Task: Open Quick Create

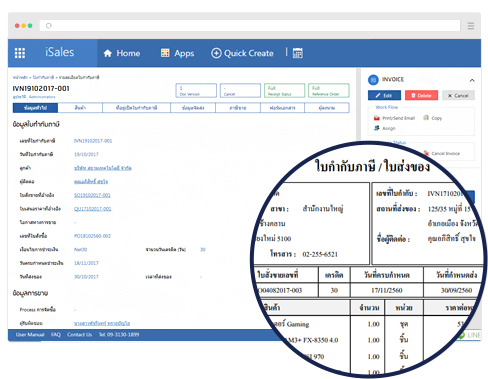Action: (x=242, y=53)
